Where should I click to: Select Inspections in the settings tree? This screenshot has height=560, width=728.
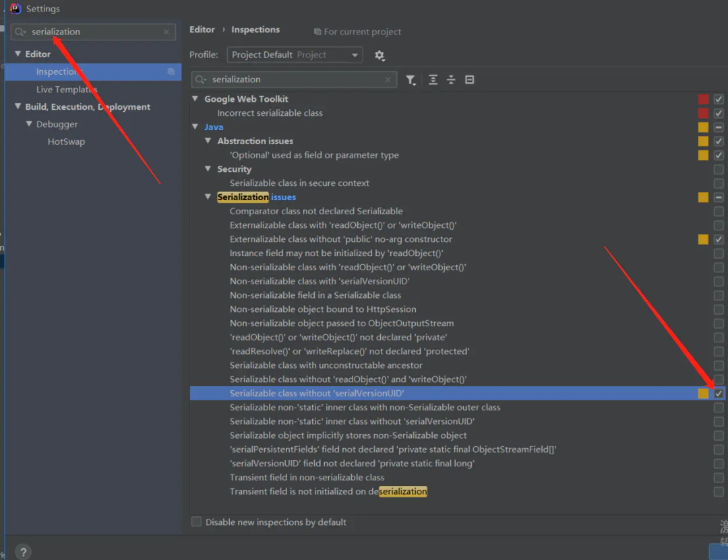pos(93,71)
